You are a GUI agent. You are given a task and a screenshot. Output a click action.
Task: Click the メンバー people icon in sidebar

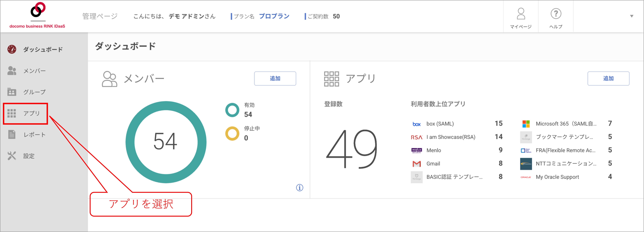(12, 71)
